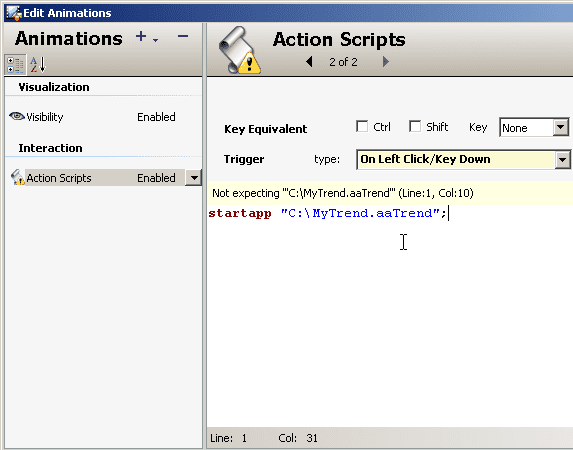The width and height of the screenshot is (573, 450).
Task: Go to previous action script arrow
Action: click(x=310, y=61)
